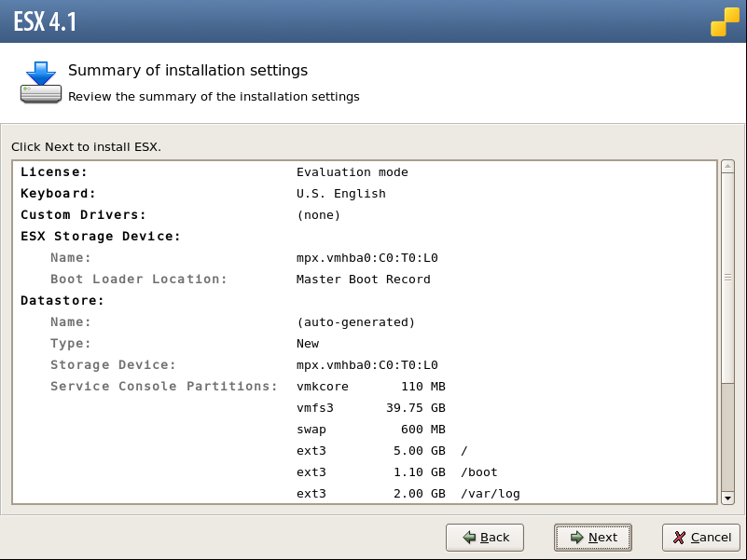
Task: Click the install-to-disk arrow icon
Action: [41, 82]
